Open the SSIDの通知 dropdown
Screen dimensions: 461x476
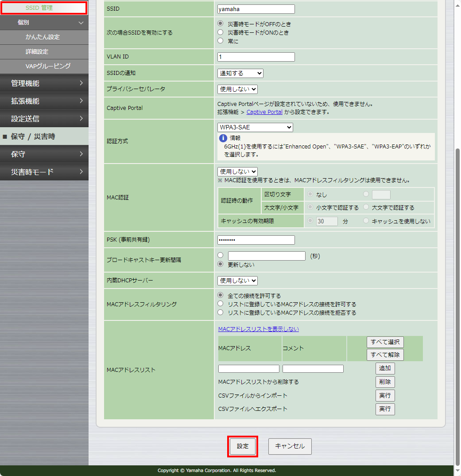[x=240, y=73]
